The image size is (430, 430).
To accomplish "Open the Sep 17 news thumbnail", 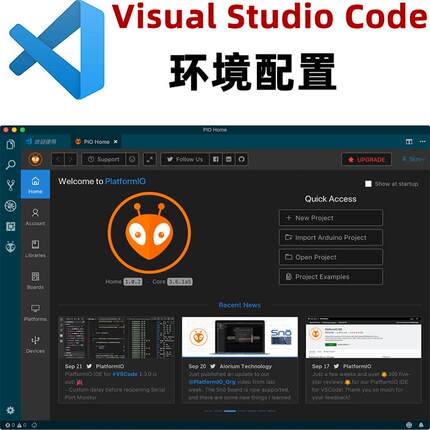I will point(363,337).
